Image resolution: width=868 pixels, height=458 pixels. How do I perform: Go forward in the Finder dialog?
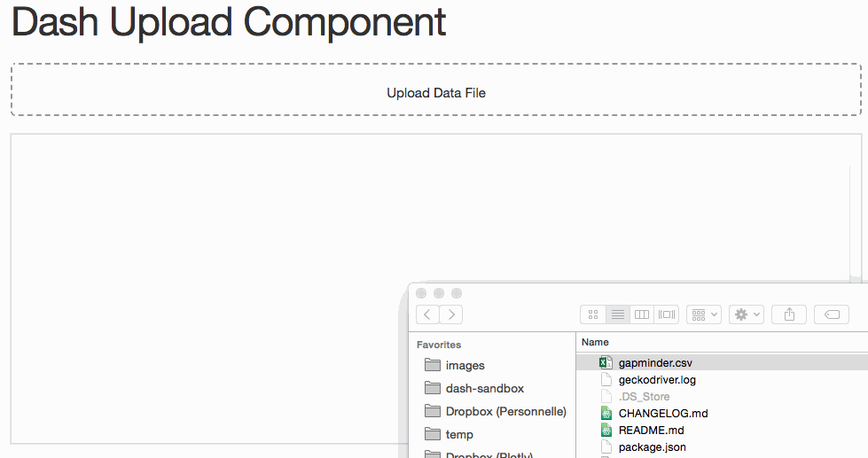coord(451,314)
